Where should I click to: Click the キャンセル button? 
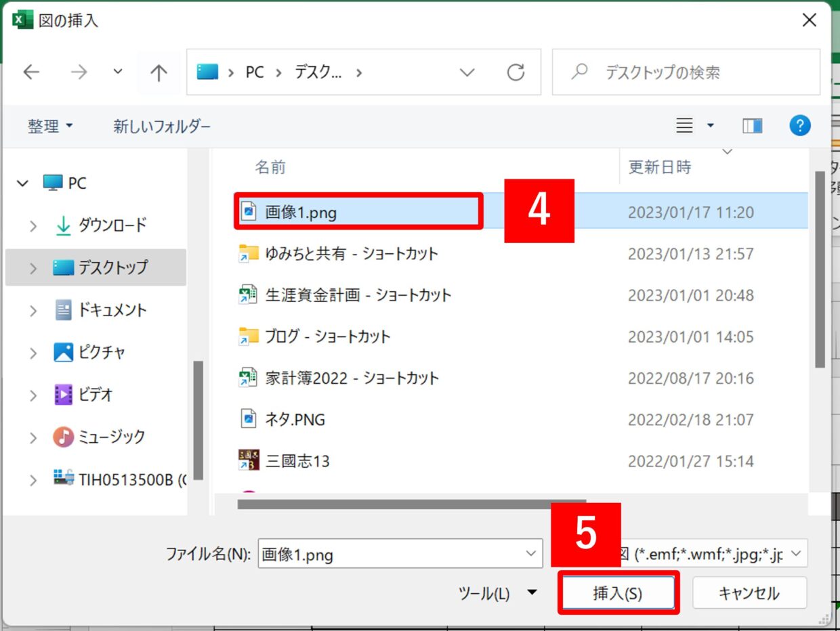[749, 593]
